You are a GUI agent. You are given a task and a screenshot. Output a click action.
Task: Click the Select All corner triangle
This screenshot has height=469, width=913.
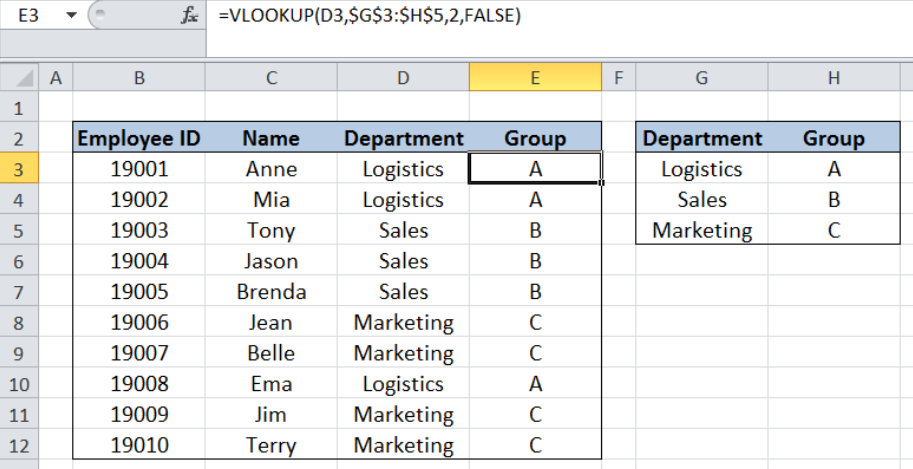[x=20, y=77]
